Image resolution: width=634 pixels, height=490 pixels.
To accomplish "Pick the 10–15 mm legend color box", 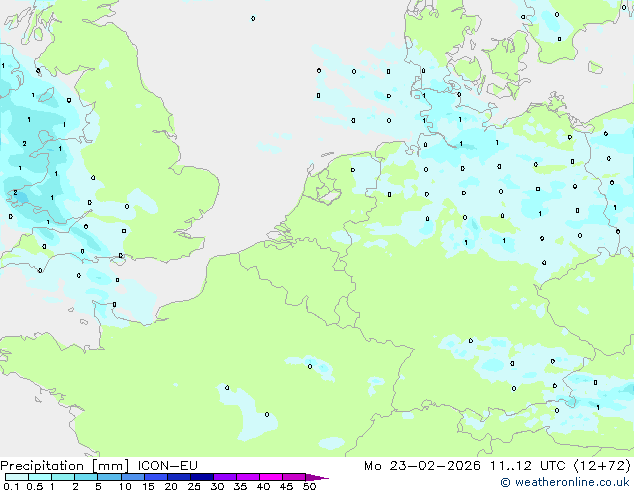I will [x=132, y=477].
